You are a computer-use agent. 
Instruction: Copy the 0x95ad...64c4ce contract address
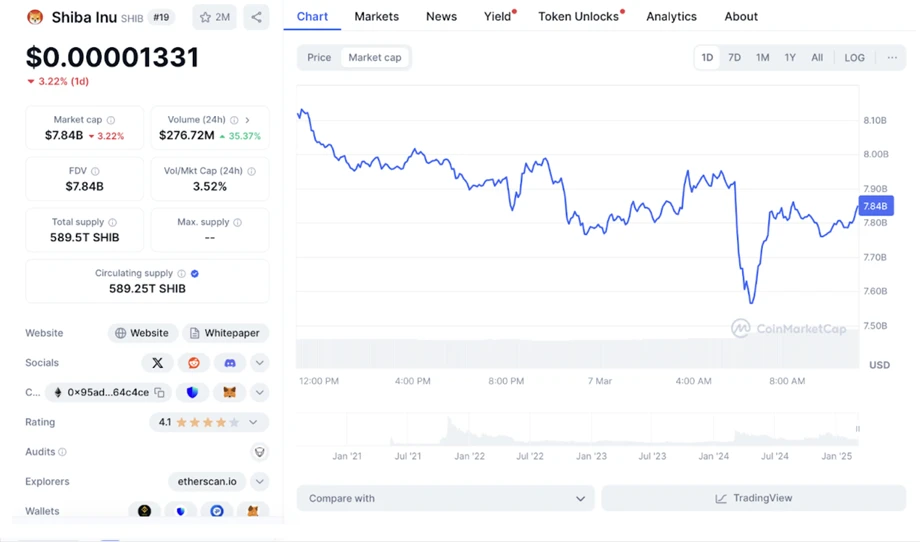[x=159, y=393]
